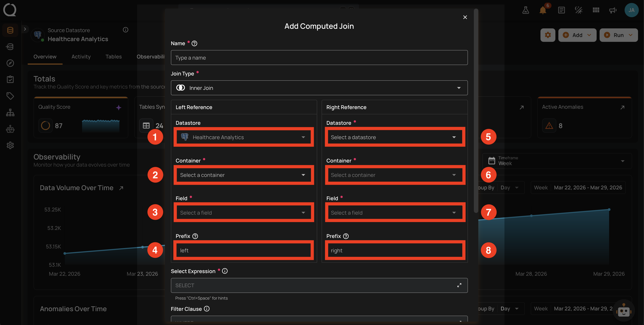The image size is (644, 325).
Task: Click the Tables Synced table icon
Action: point(146,126)
